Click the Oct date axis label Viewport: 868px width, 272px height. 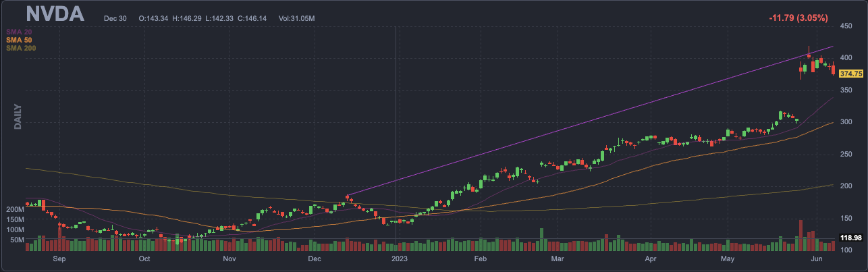144,259
